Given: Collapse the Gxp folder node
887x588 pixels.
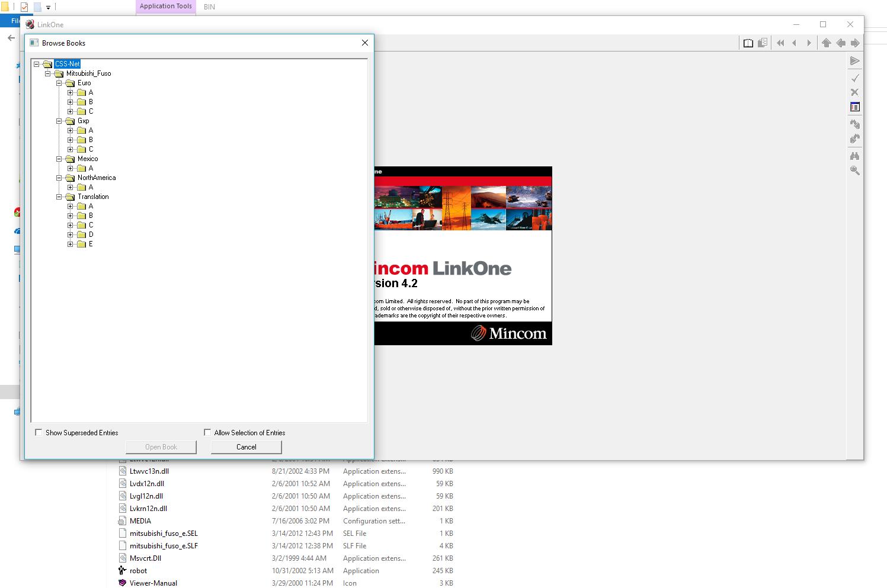Looking at the screenshot, I should (x=59, y=121).
